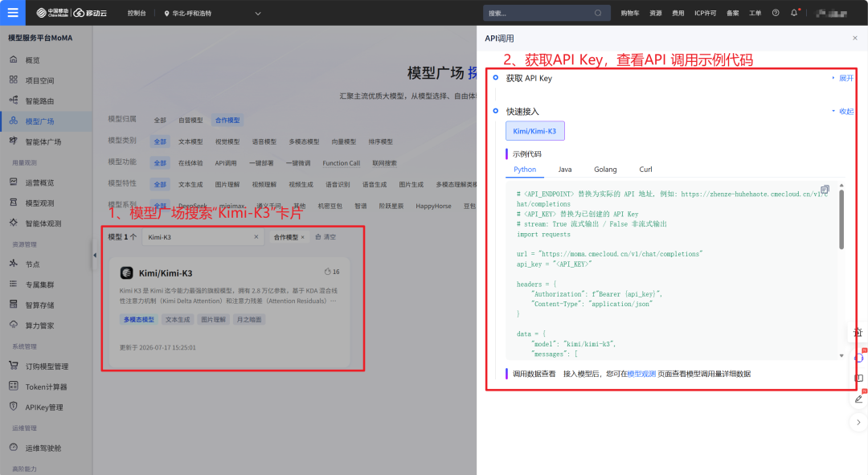868x475 pixels.
Task: Click the 月之暗面 tag on Kimi card
Action: 249,319
